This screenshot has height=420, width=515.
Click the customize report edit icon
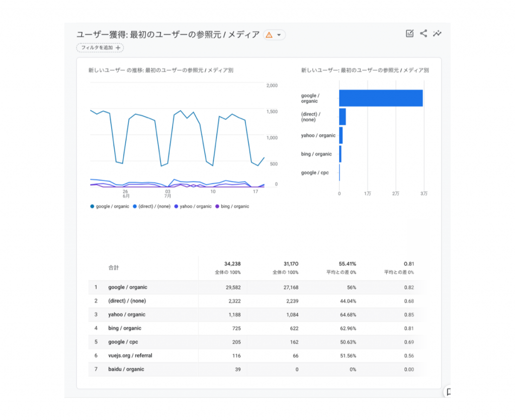409,34
